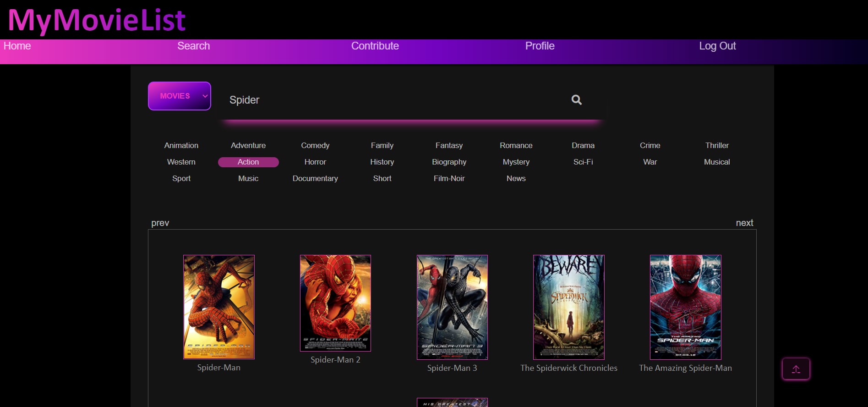Enable the News genre filter

(x=516, y=178)
